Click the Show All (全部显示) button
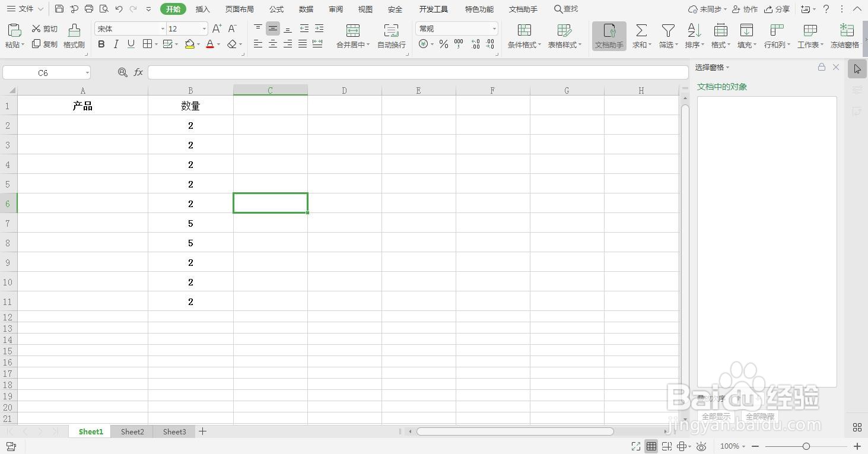Screen dimensions: 868x454 [717, 417]
